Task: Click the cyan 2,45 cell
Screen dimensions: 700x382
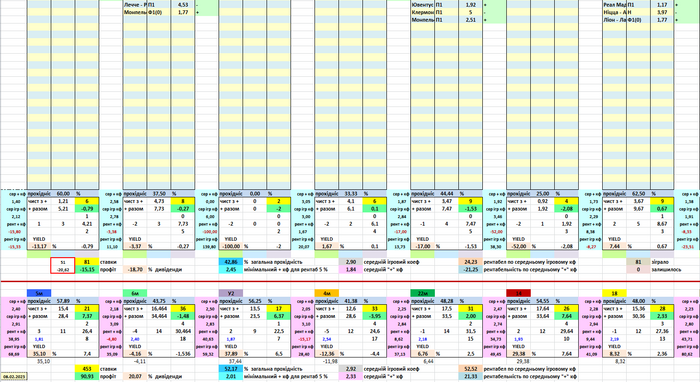Action: 231,270
